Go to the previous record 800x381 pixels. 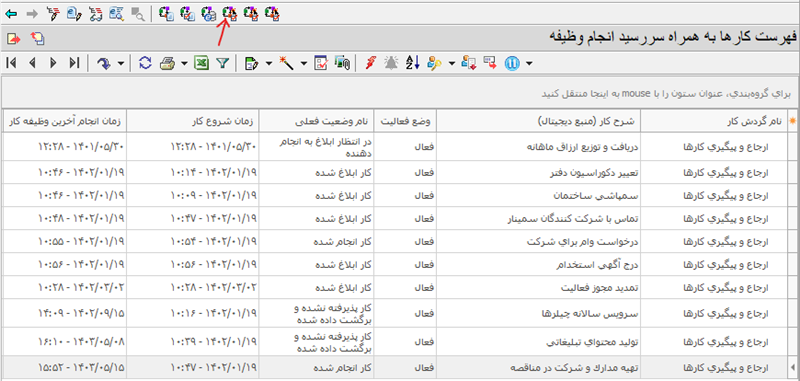[x=33, y=63]
